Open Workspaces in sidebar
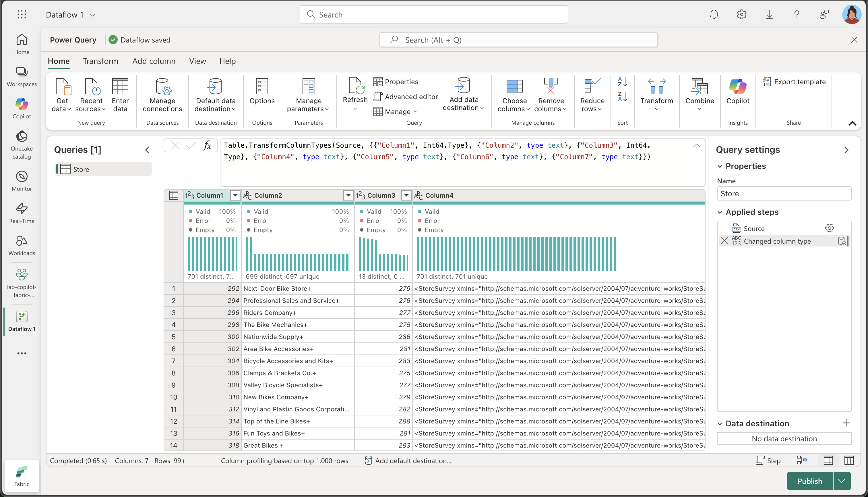 pos(22,77)
